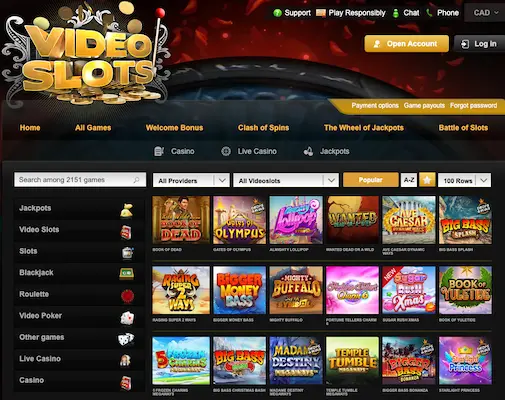Click the Phone handset icon
505x400 pixels.
pyautogui.click(x=429, y=13)
